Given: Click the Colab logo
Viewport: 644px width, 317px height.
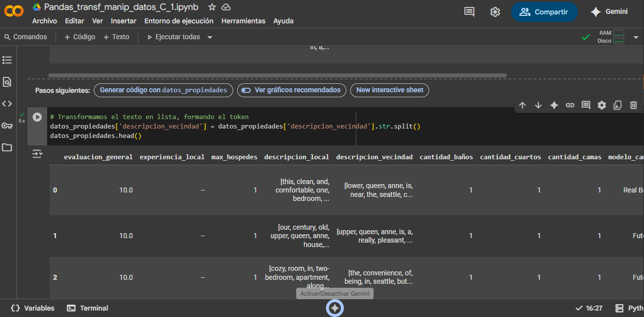Looking at the screenshot, I should (13, 11).
